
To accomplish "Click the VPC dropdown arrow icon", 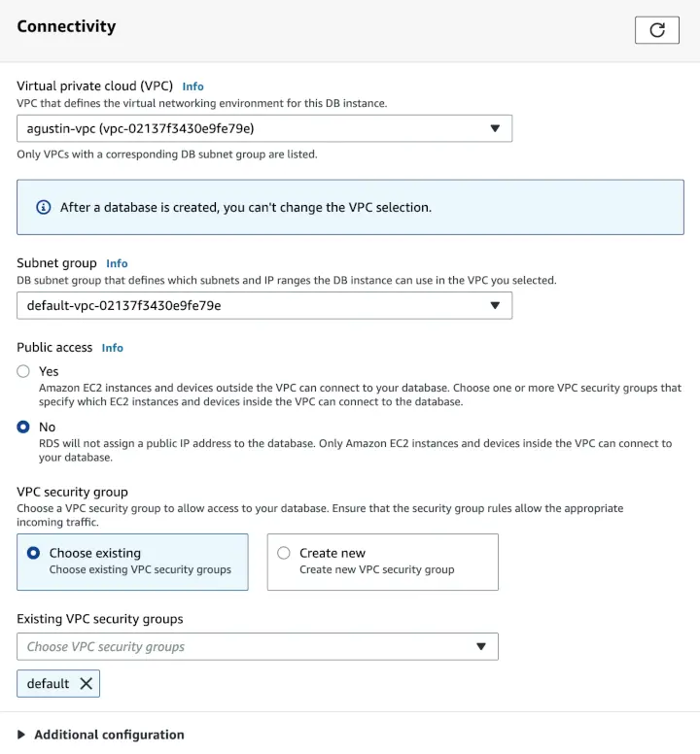I will tap(495, 128).
